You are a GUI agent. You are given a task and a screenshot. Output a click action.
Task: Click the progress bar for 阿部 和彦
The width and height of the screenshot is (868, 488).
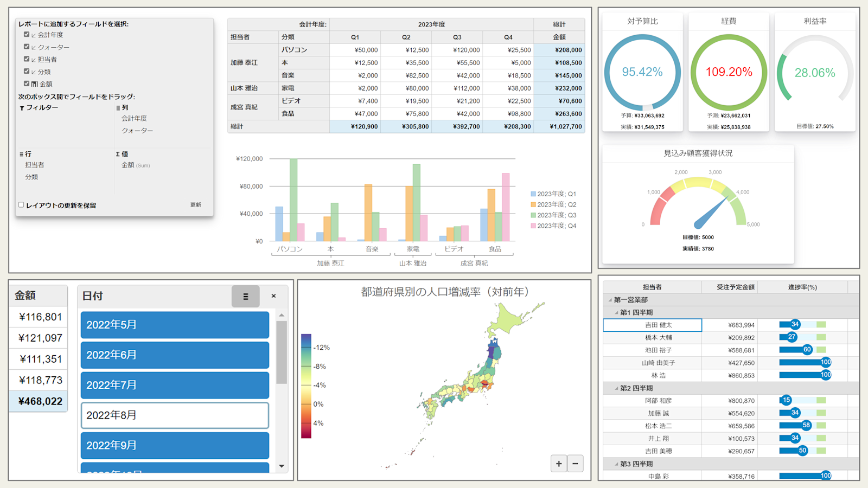click(802, 401)
